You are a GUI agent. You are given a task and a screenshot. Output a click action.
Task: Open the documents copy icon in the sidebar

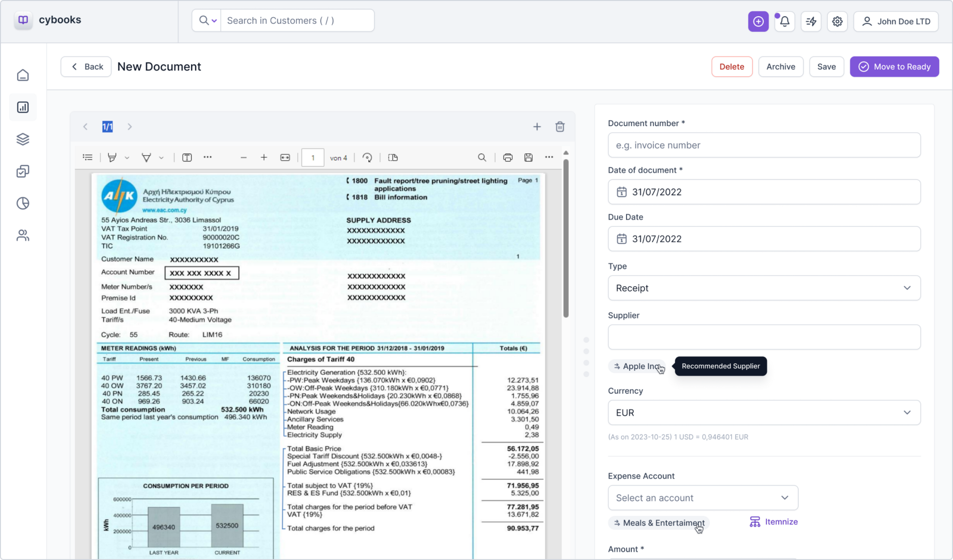pos(23,171)
